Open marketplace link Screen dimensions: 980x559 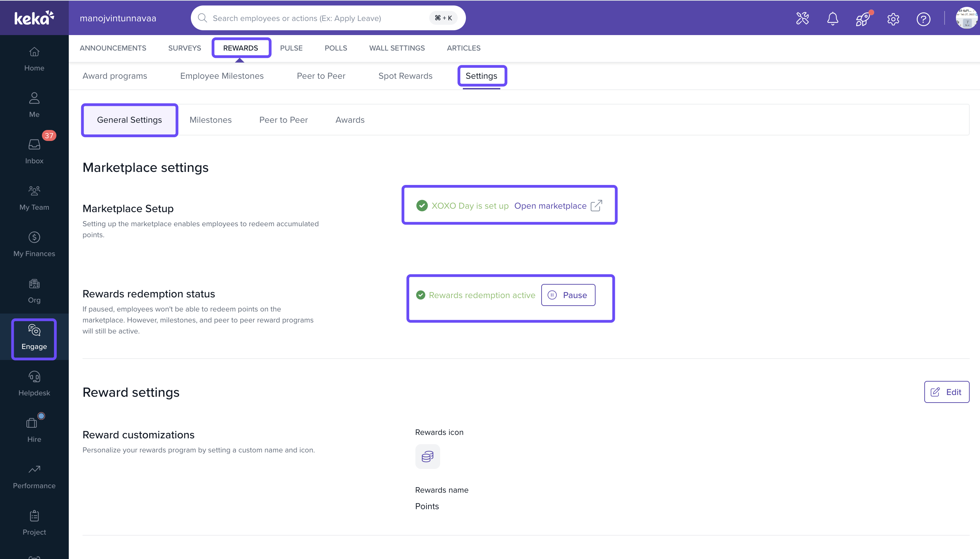(x=558, y=205)
